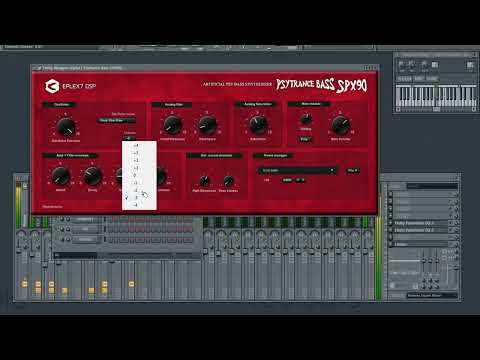
Task: Click the Epuex7 DSP logo icon
Action: pos(52,86)
